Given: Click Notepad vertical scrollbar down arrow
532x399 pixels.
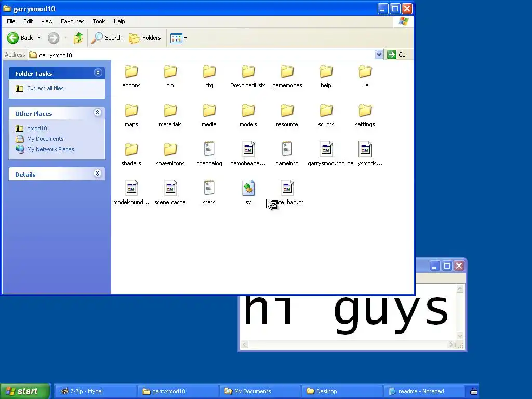Looking at the screenshot, I should (x=460, y=336).
